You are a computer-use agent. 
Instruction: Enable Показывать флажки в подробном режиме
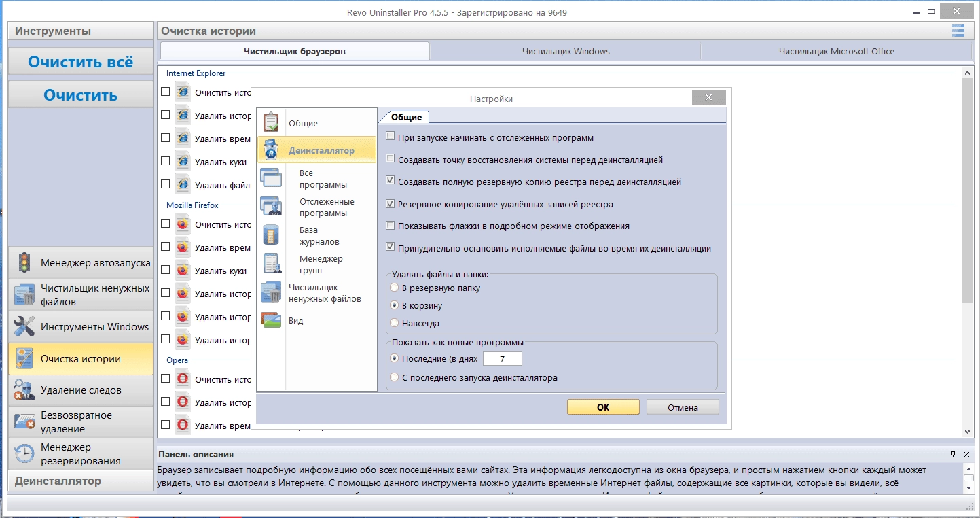pos(390,225)
